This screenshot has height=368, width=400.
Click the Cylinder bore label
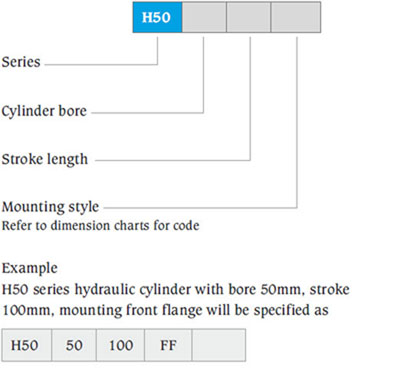pos(44,111)
